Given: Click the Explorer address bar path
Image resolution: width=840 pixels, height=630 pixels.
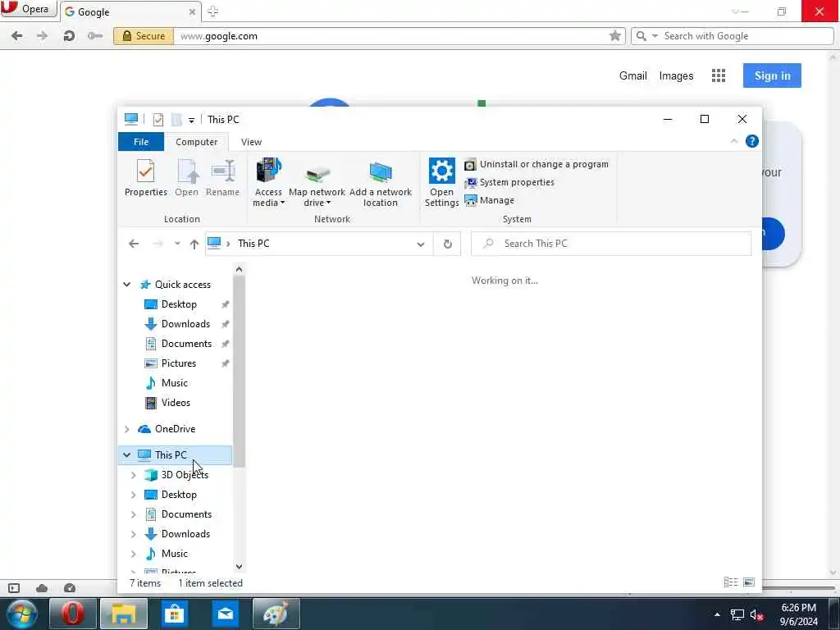Looking at the screenshot, I should click(319, 244).
